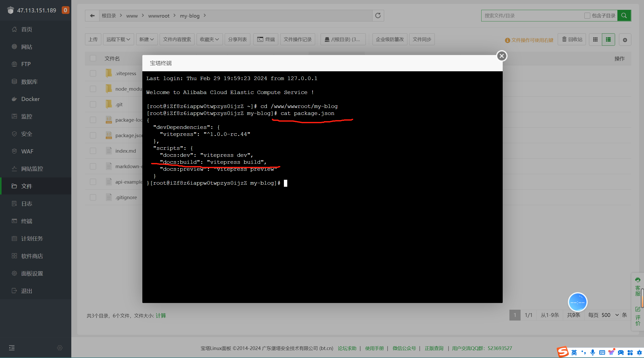This screenshot has height=358, width=644.
Task: Open 回收站 recycle bin
Action: [x=572, y=39]
